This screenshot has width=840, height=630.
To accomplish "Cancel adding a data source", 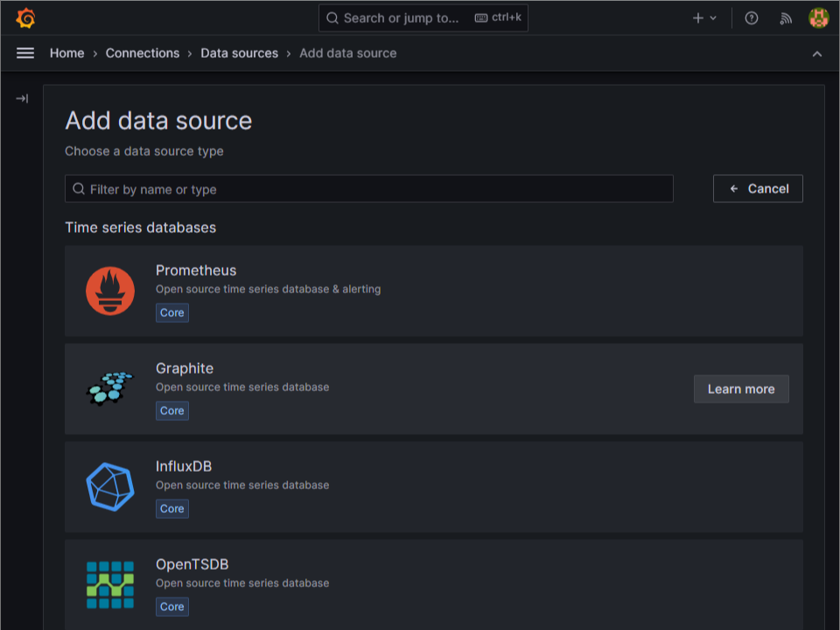I will tap(758, 189).
